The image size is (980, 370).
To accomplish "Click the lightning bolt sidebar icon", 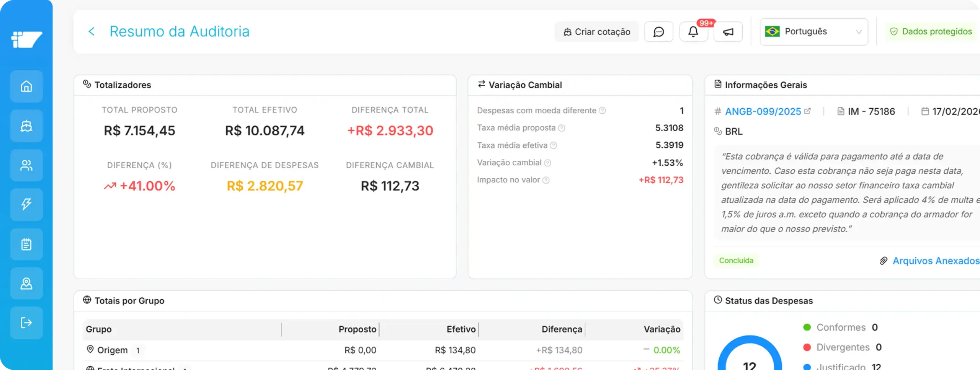I will 26,204.
